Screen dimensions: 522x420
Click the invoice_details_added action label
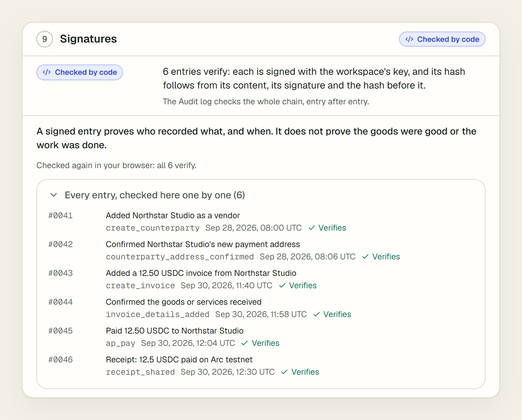(158, 314)
